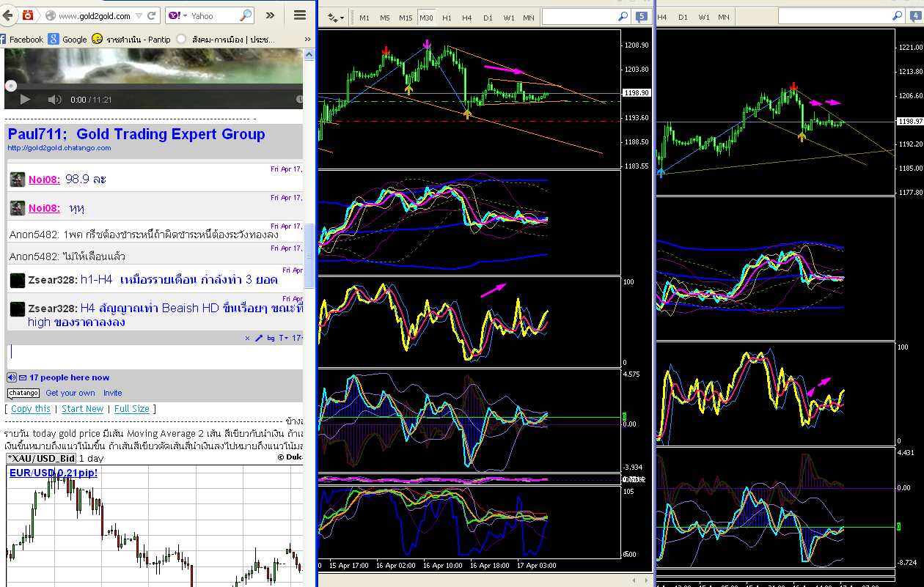Open chat font T dropdown
The image size is (924, 587).
284,338
